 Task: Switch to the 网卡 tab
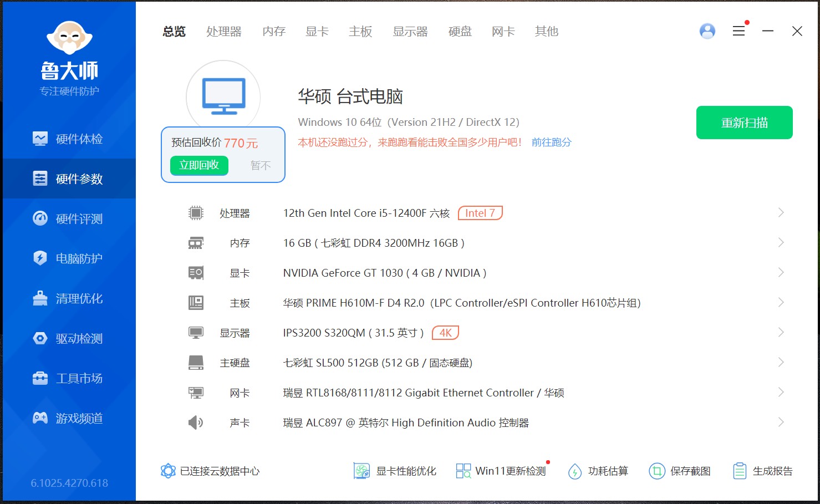pos(503,32)
